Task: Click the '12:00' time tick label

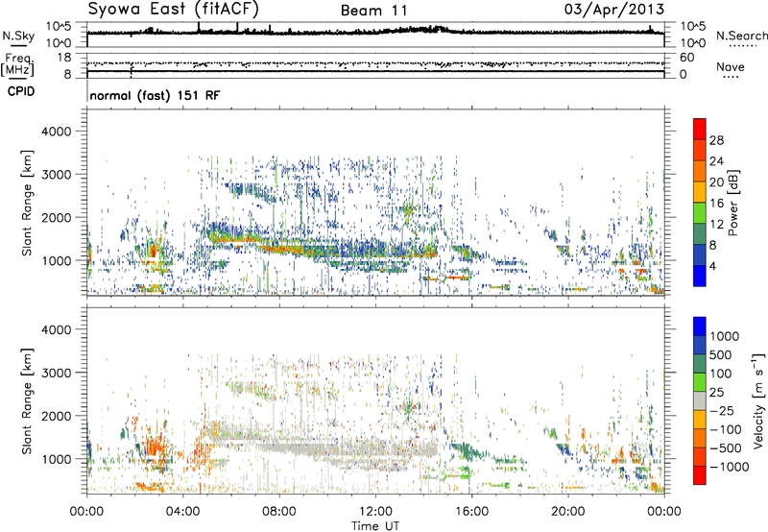Action: [375, 512]
